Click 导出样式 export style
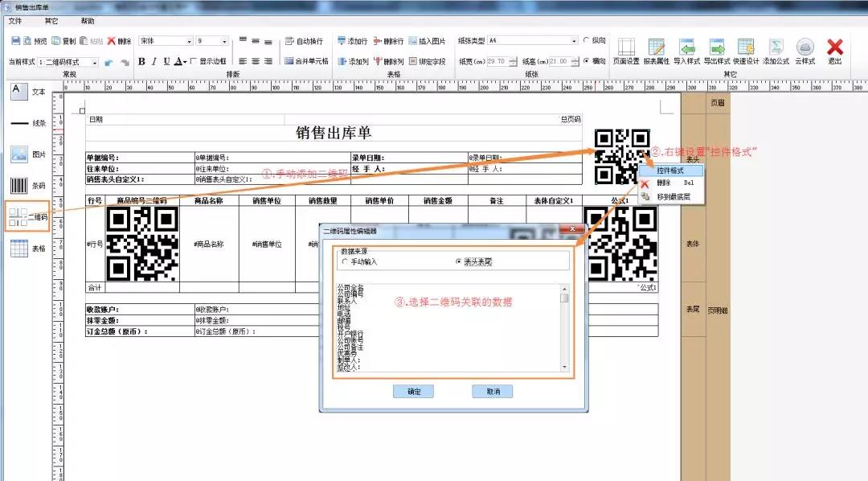 tap(717, 51)
